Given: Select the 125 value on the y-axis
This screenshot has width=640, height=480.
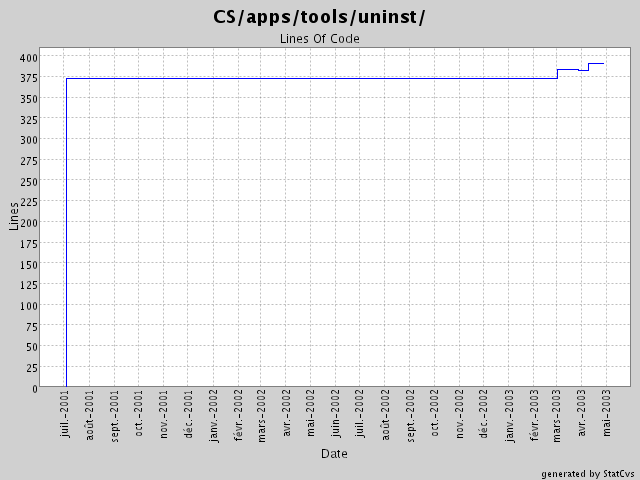Looking at the screenshot, I should coord(29,285).
